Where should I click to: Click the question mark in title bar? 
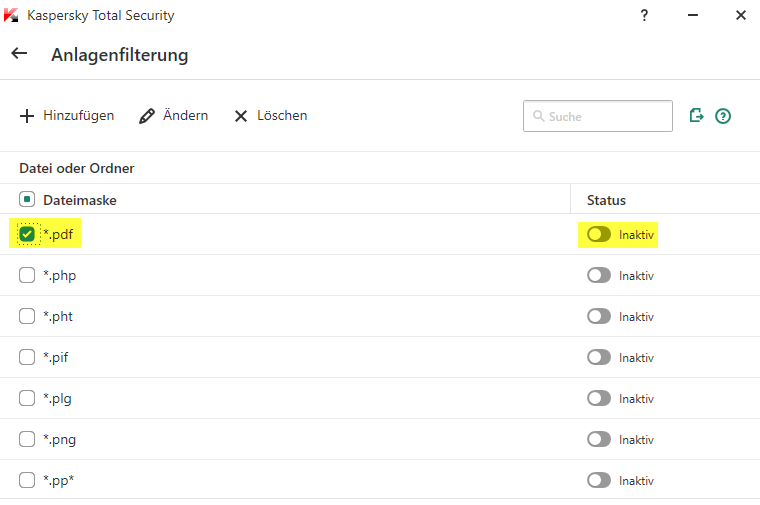point(643,15)
